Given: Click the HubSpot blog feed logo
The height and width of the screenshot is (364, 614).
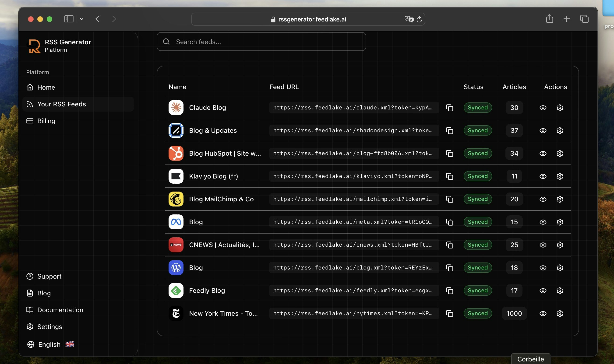Looking at the screenshot, I should (176, 153).
